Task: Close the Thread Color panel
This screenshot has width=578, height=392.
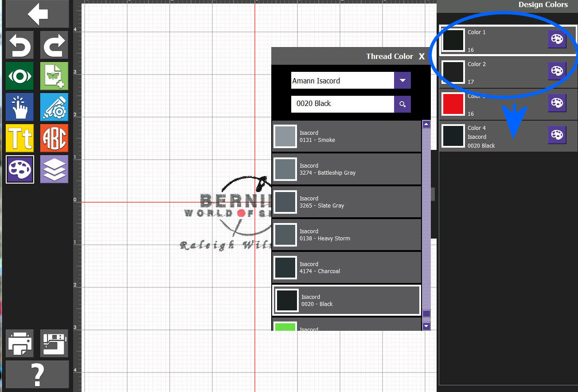Action: [x=422, y=56]
